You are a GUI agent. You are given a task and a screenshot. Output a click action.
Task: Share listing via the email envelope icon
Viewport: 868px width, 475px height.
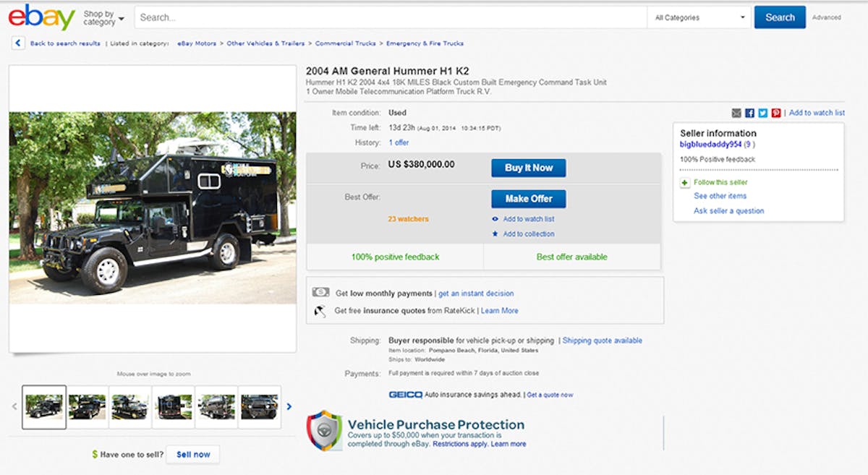tap(736, 113)
